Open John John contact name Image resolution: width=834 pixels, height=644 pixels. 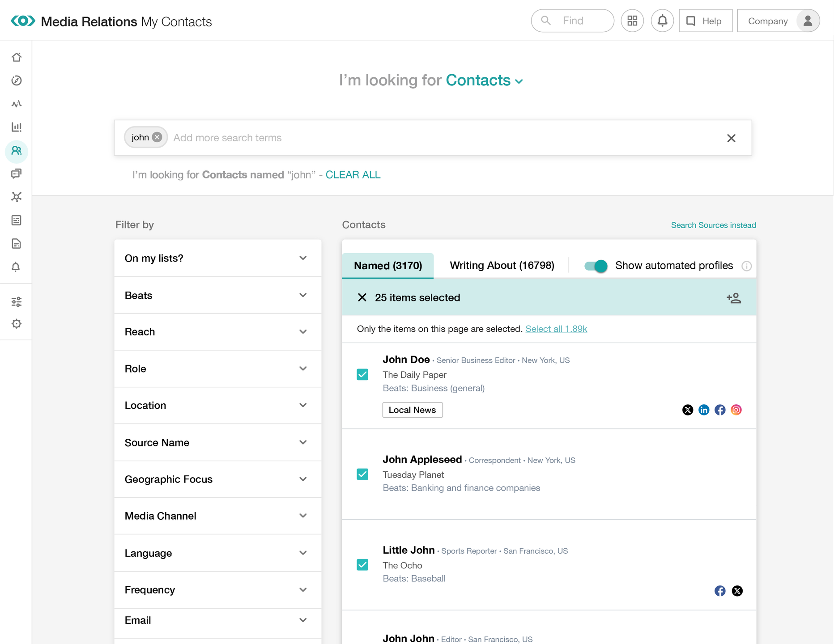tap(408, 639)
